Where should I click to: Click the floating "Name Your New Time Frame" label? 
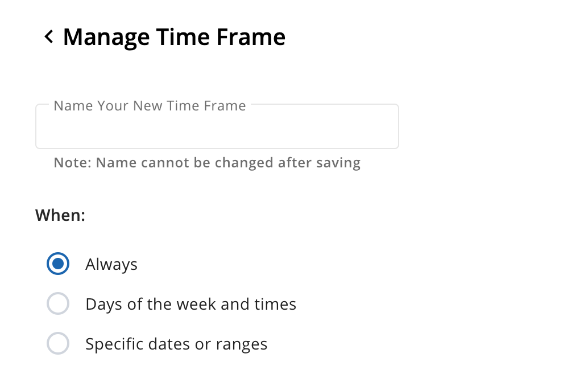(x=150, y=106)
